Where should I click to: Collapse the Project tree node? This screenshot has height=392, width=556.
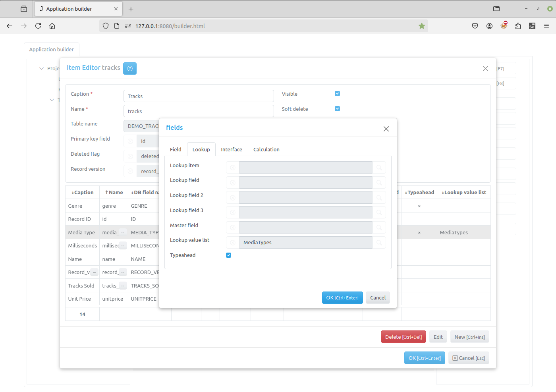pyautogui.click(x=42, y=69)
